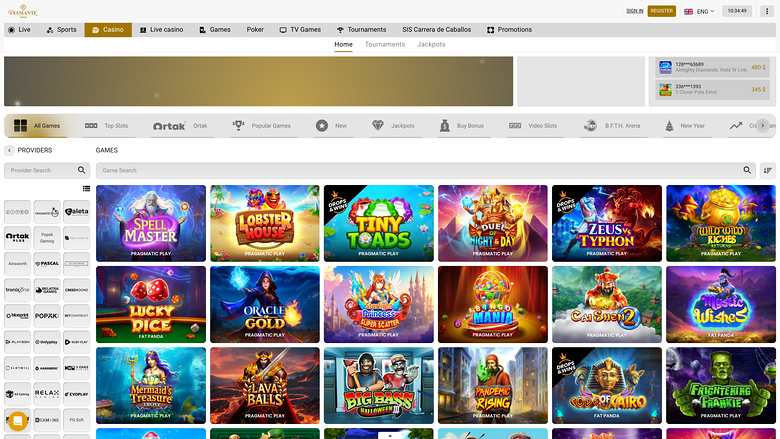Select the B.F.T.H. Arena category
Image resolution: width=780 pixels, height=439 pixels.
[x=612, y=126]
